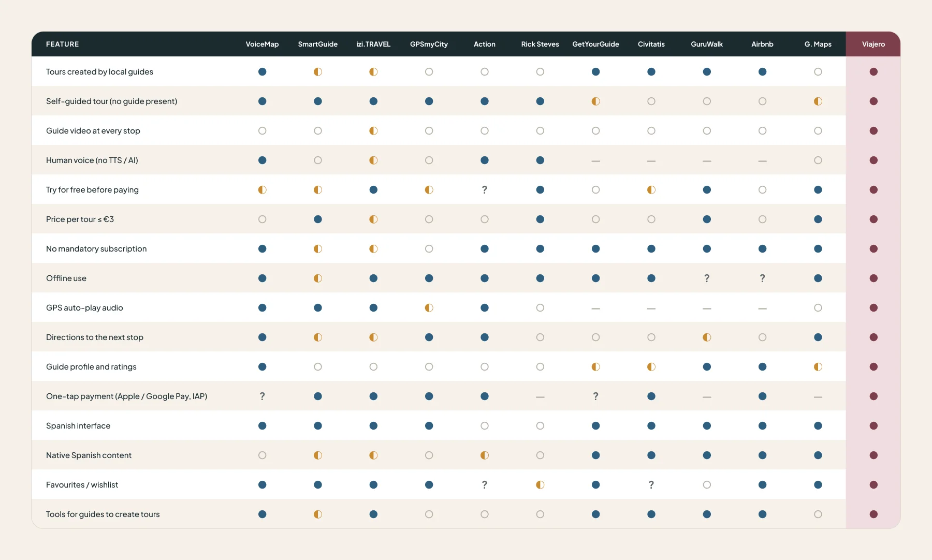Image resolution: width=932 pixels, height=560 pixels.
Task: Click 'GPS auto-play audio' label
Action: [x=84, y=308]
